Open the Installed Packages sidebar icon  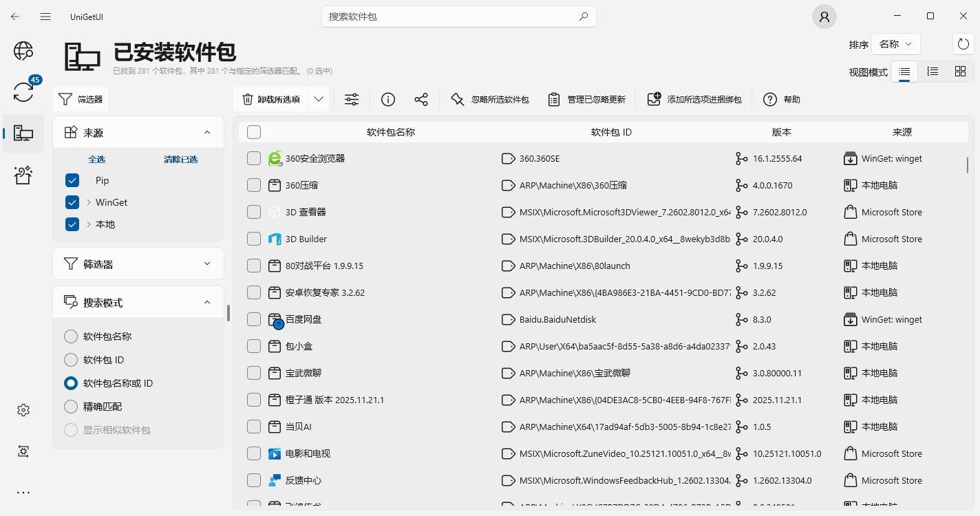(23, 133)
